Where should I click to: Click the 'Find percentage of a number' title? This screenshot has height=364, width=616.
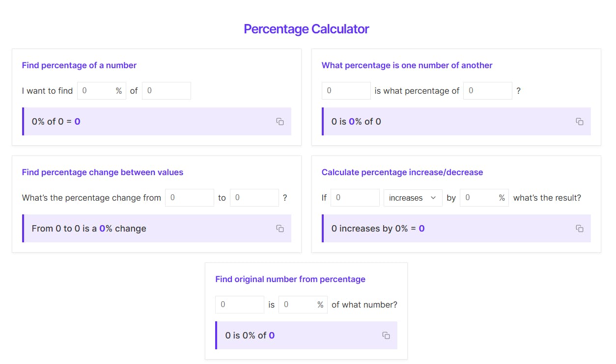click(79, 65)
